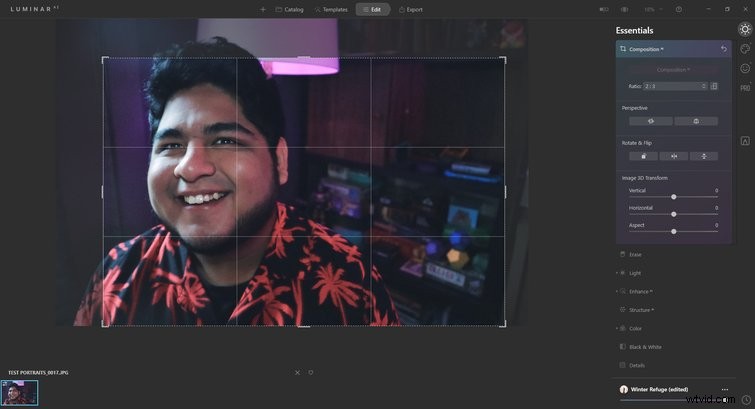
Task: Click the vertical alignment Perspective button
Action: click(x=696, y=121)
